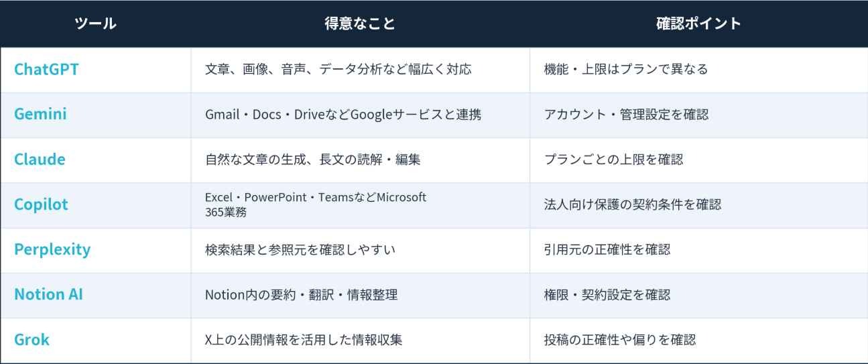868x364 pixels.
Task: Click the cell プランごとの上限を確認
Action: click(x=698, y=160)
